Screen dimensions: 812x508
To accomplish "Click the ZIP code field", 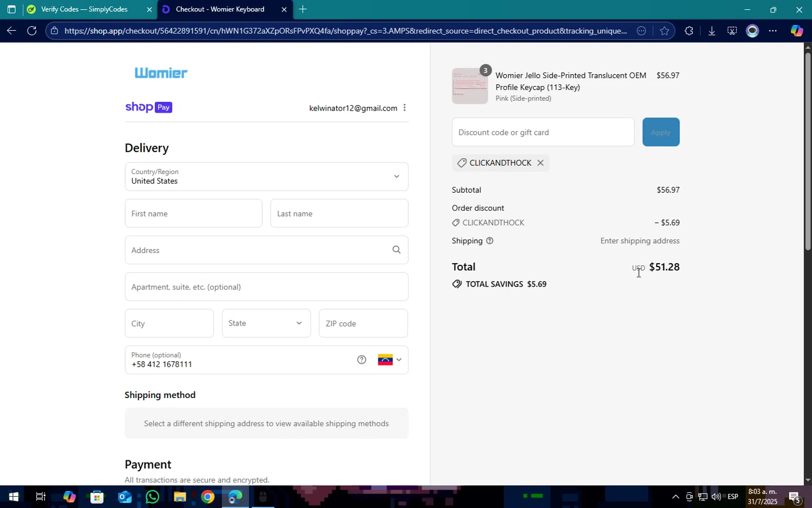I will click(x=363, y=323).
